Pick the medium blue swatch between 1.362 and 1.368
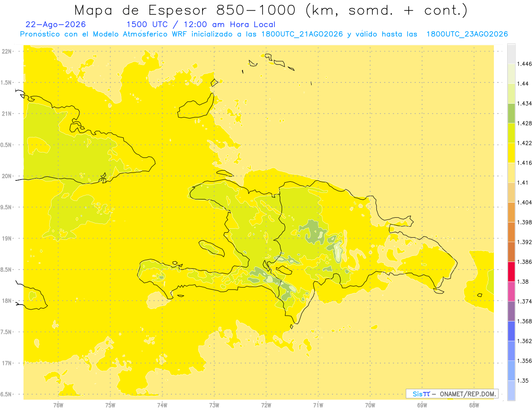 [x=511, y=331]
